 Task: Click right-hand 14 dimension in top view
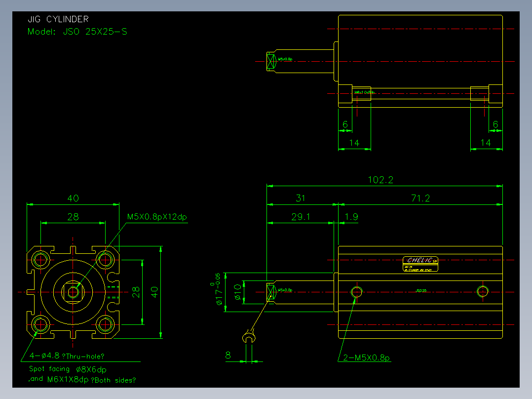(486, 143)
